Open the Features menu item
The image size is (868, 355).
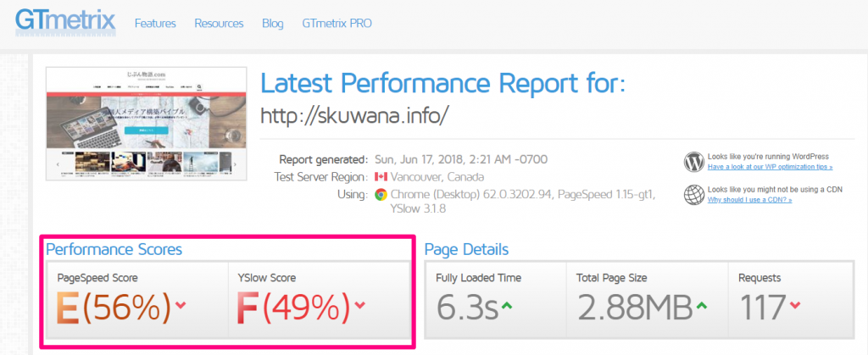tap(155, 24)
